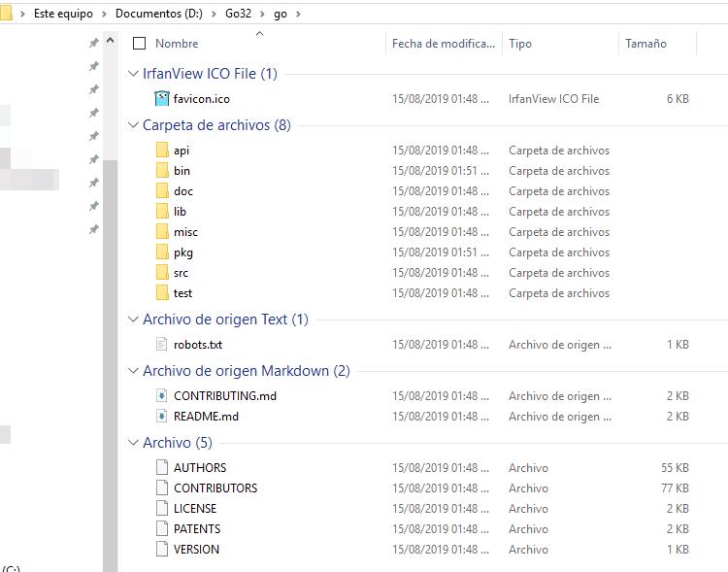
Task: Sort by Fecha de modificación column
Action: 444,43
